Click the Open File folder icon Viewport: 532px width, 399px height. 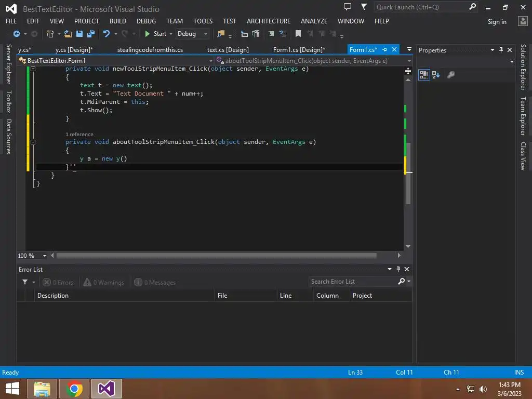[x=68, y=34]
